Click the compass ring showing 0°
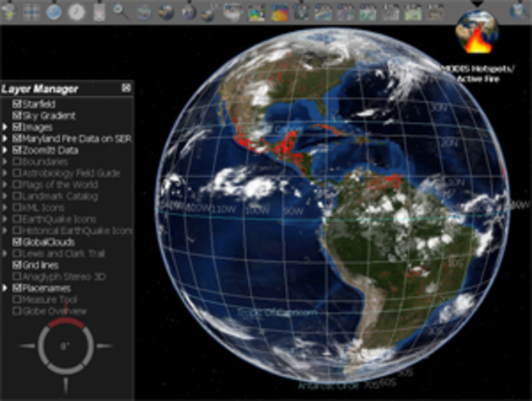This screenshot has height=401, width=532. 65,346
